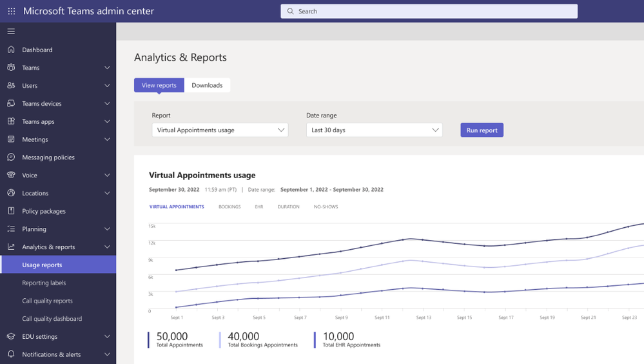Image resolution: width=644 pixels, height=364 pixels.
Task: Open the Date range dropdown Last 30 days
Action: [x=374, y=130]
